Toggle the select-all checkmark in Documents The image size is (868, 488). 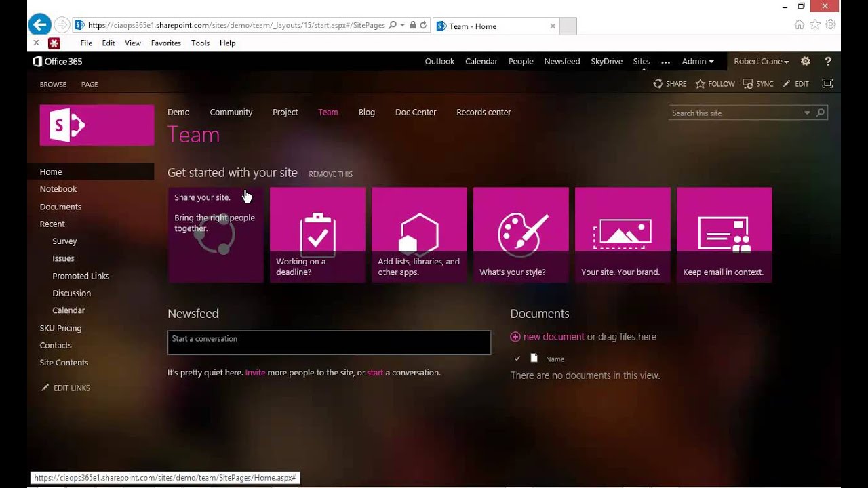(x=517, y=359)
